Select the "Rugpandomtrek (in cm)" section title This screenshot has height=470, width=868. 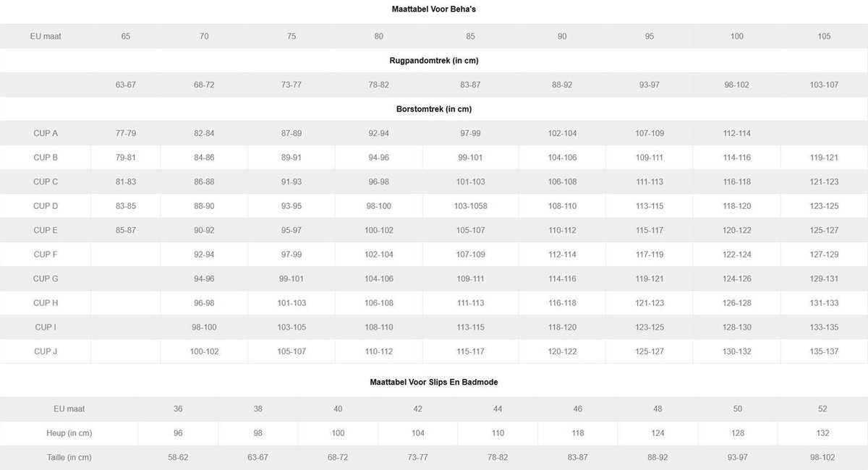433,61
